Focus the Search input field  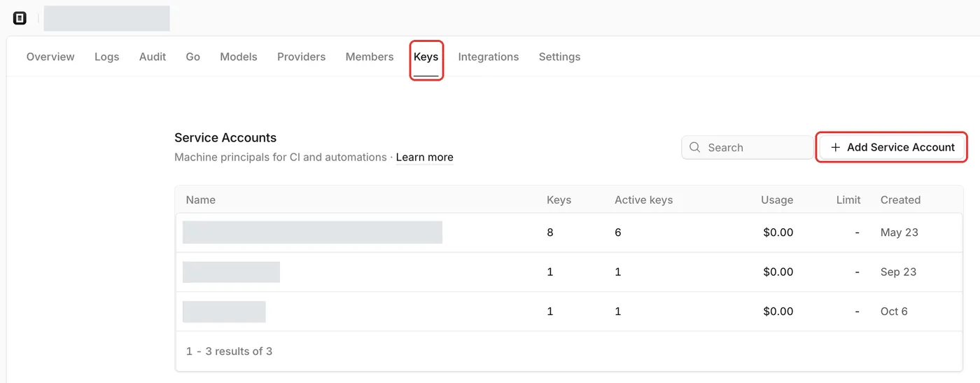tap(748, 148)
